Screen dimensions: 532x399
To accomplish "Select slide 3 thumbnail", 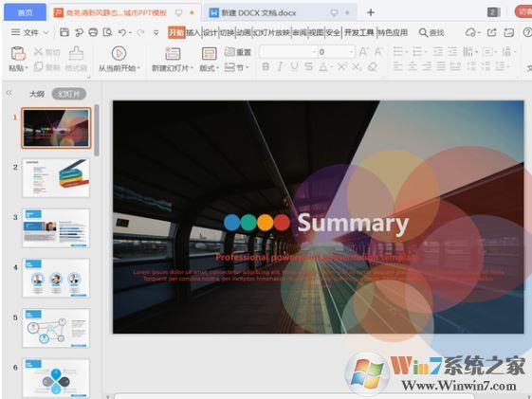I will (x=56, y=228).
